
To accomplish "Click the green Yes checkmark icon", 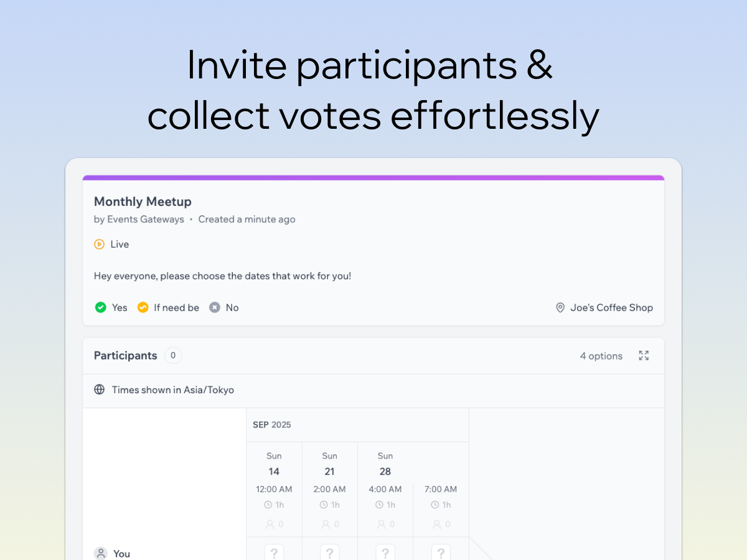I will point(100,307).
